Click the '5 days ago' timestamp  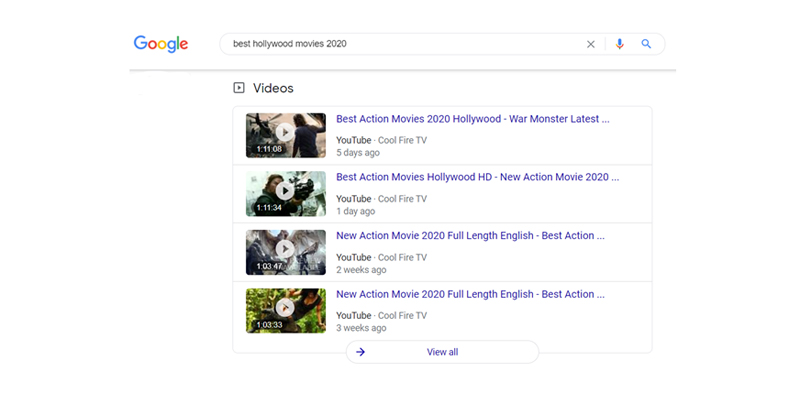tap(358, 153)
